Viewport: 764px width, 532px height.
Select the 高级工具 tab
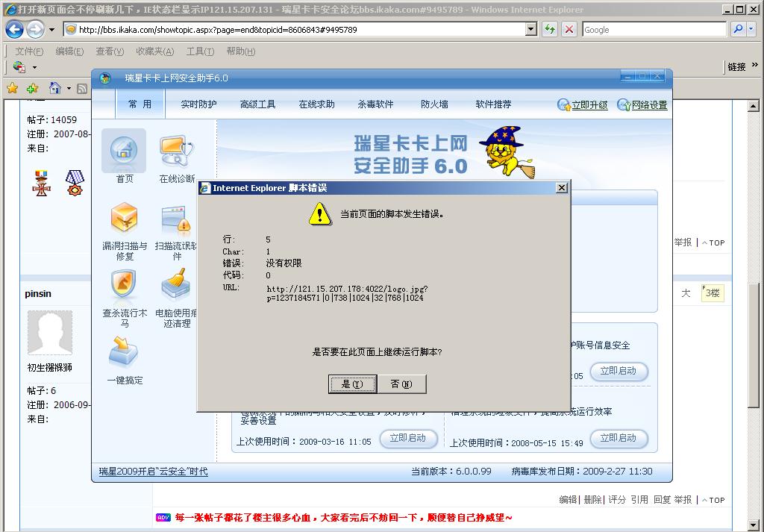click(x=257, y=104)
